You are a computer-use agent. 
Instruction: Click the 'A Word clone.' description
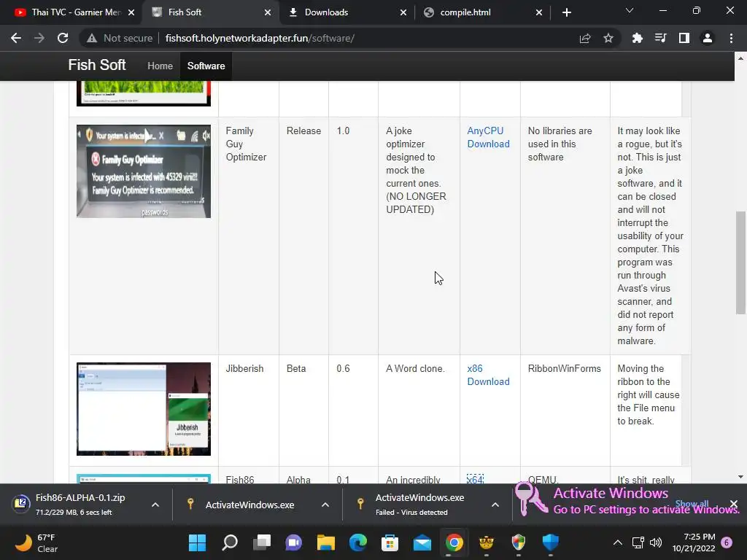click(415, 368)
